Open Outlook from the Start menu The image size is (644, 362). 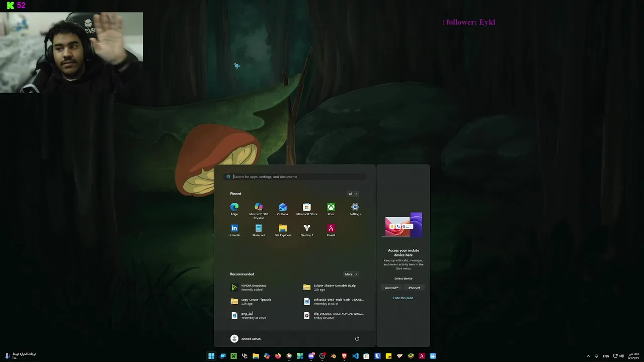click(283, 209)
